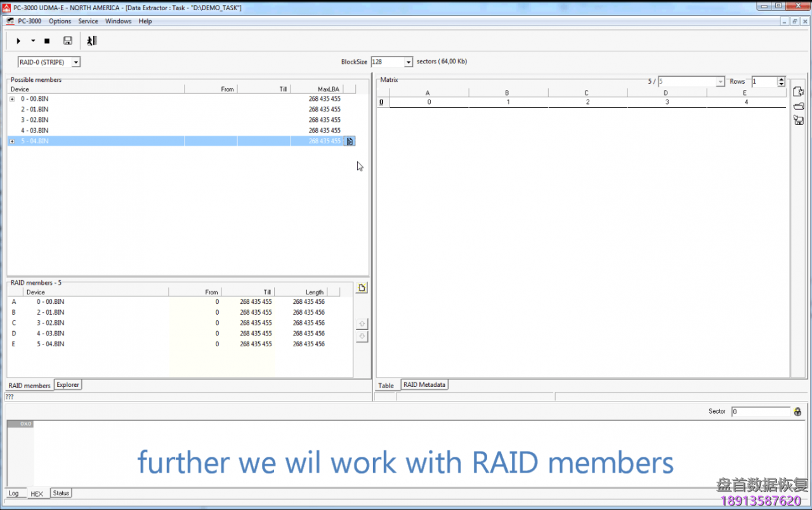The width and height of the screenshot is (812, 510).
Task: Open the RAID-0 (STRIPE) type dropdown
Action: (75, 62)
